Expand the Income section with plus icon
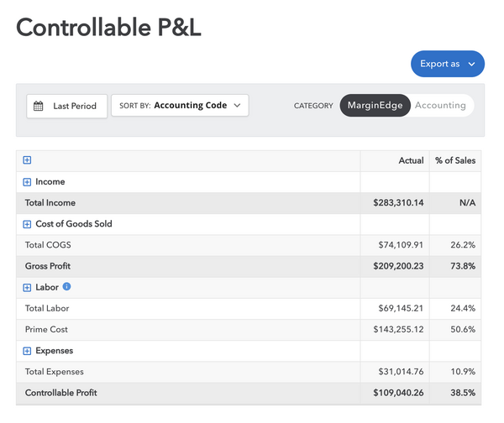The width and height of the screenshot is (504, 423). 27,182
